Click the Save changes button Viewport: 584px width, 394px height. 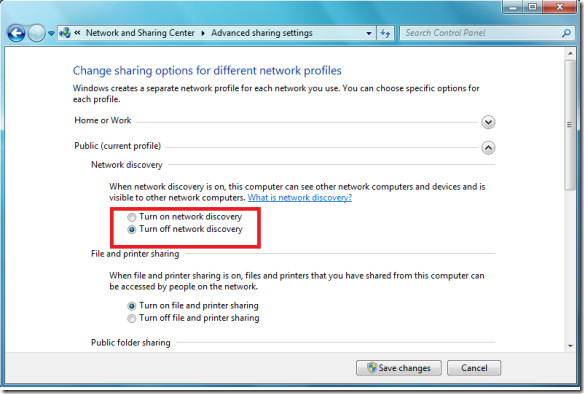click(399, 368)
